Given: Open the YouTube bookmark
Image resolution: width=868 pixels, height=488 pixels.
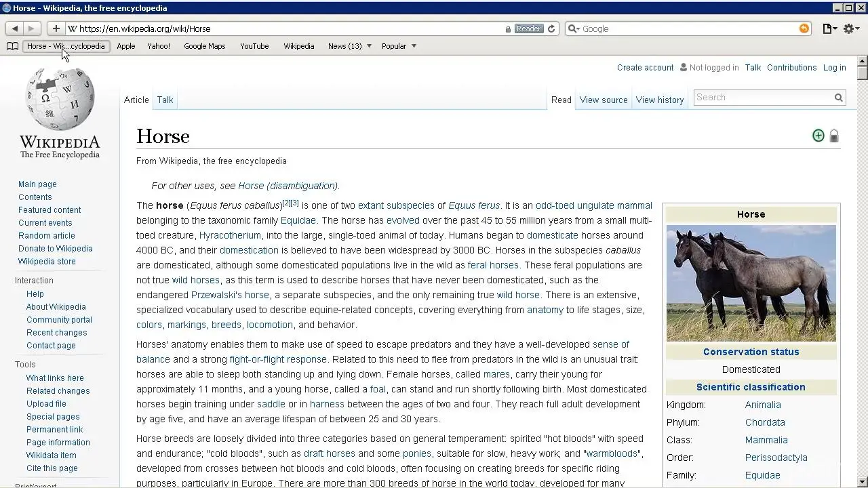Looking at the screenshot, I should [254, 46].
